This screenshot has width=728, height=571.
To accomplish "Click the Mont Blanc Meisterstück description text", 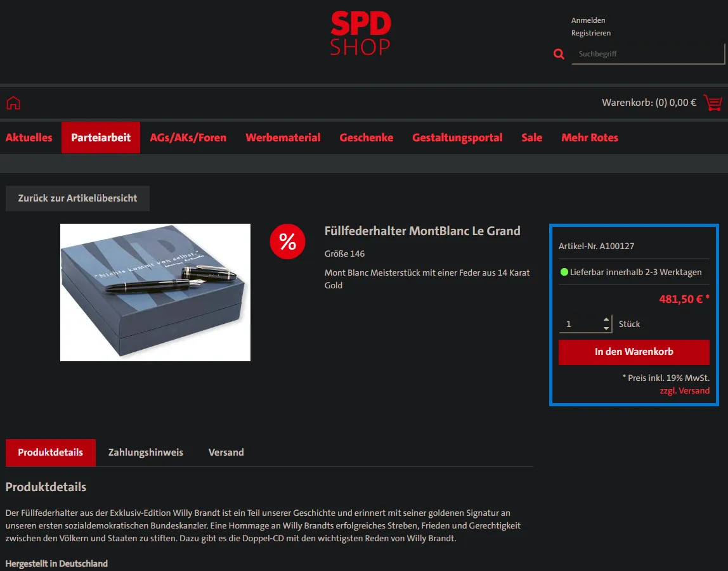I will click(427, 279).
